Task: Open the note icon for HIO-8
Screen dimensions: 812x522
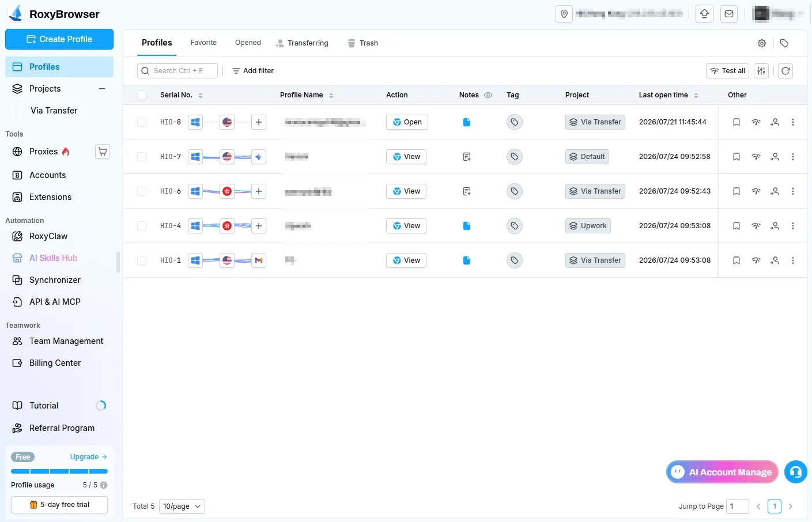Action: coord(467,122)
